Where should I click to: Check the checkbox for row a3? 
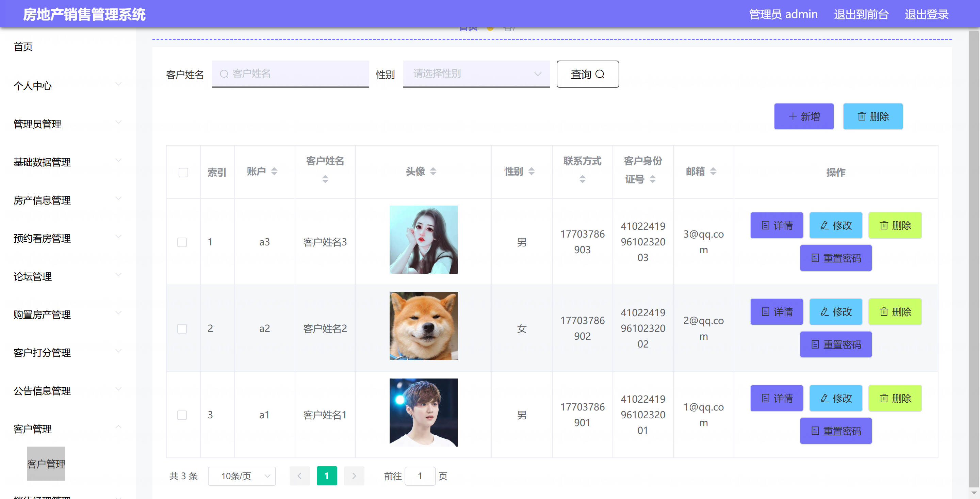[x=182, y=242]
